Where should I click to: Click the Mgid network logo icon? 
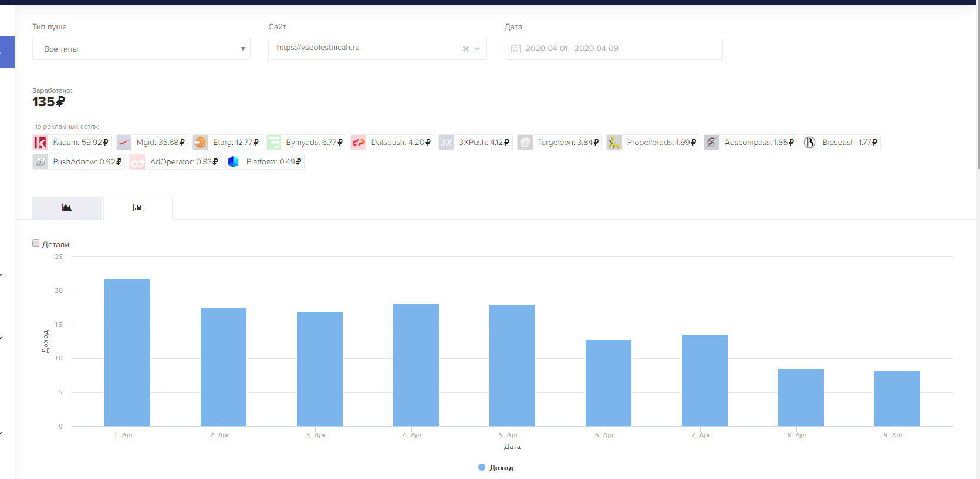coord(124,143)
